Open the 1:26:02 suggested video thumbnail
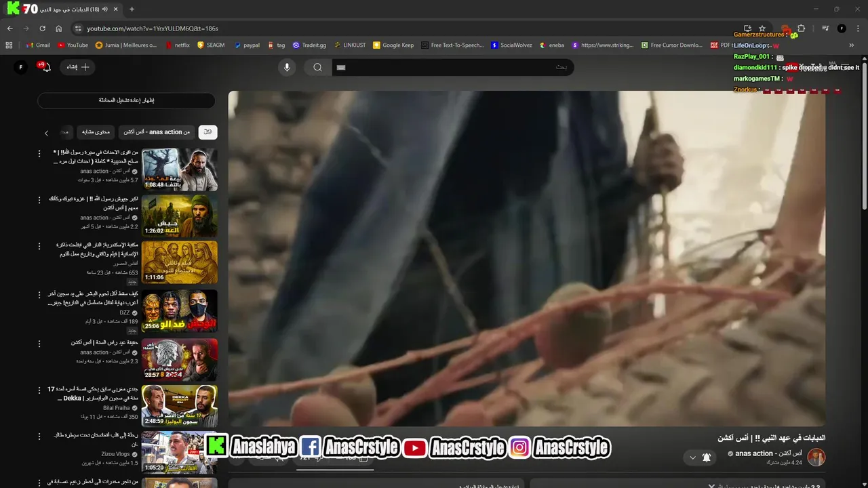The image size is (868, 488). (x=180, y=216)
